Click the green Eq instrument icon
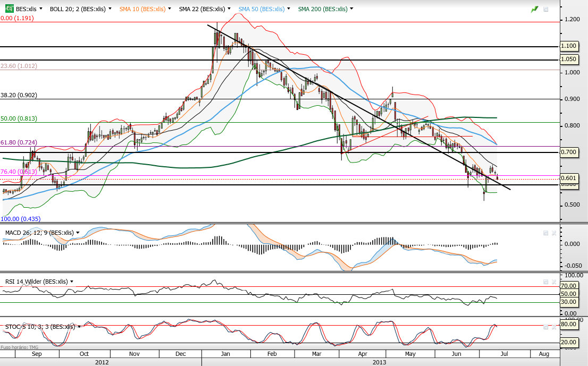Viewport: 588px width, 366px height. pyautogui.click(x=10, y=8)
